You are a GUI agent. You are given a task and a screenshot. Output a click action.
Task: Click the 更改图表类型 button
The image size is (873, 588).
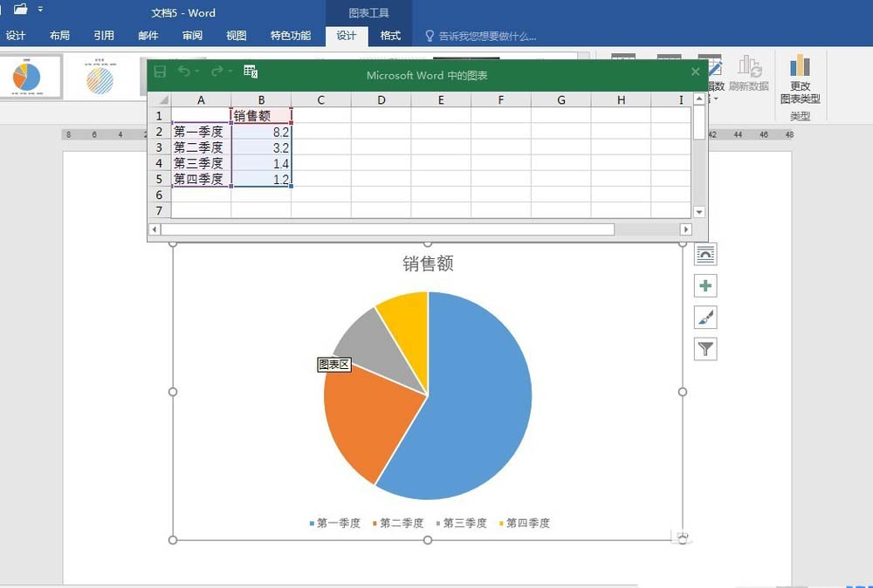800,79
